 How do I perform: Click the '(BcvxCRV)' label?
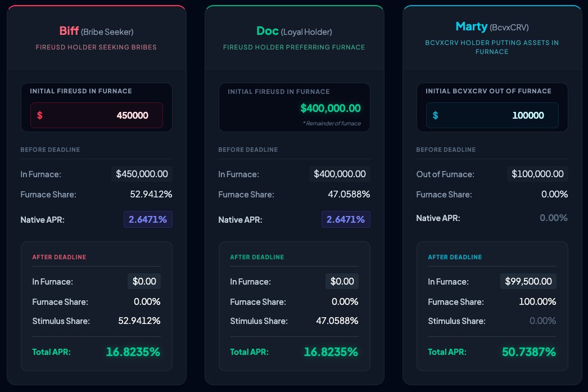(509, 28)
